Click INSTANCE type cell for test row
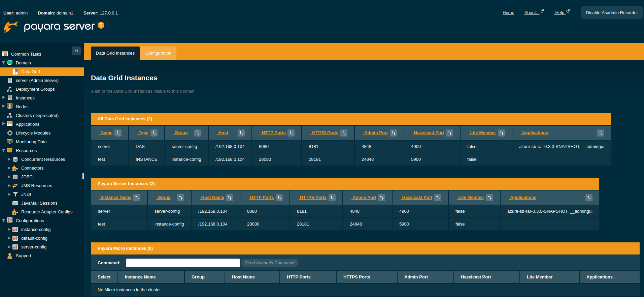 [146, 159]
